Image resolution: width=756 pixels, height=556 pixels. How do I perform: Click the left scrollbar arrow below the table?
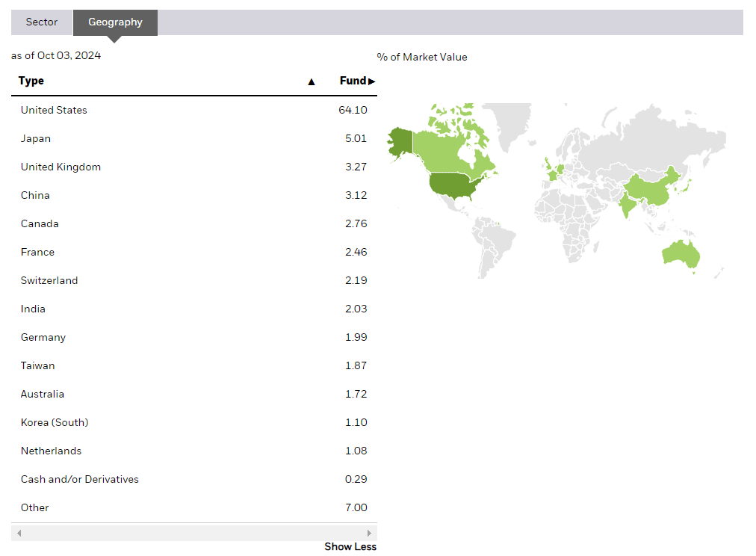click(x=19, y=533)
